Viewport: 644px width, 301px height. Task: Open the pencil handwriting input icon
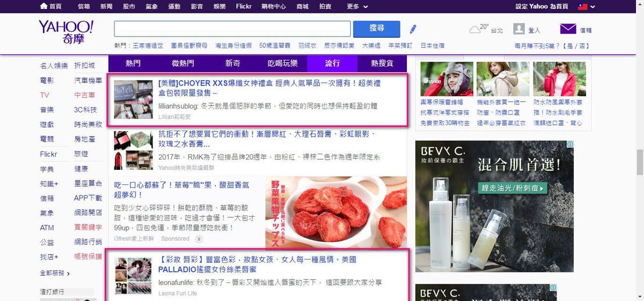pyautogui.click(x=413, y=29)
